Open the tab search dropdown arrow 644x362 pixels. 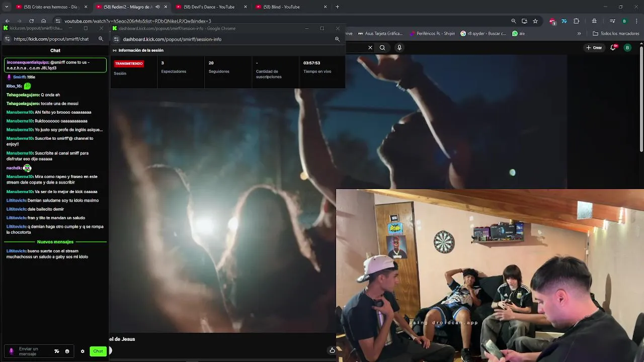coord(7,7)
